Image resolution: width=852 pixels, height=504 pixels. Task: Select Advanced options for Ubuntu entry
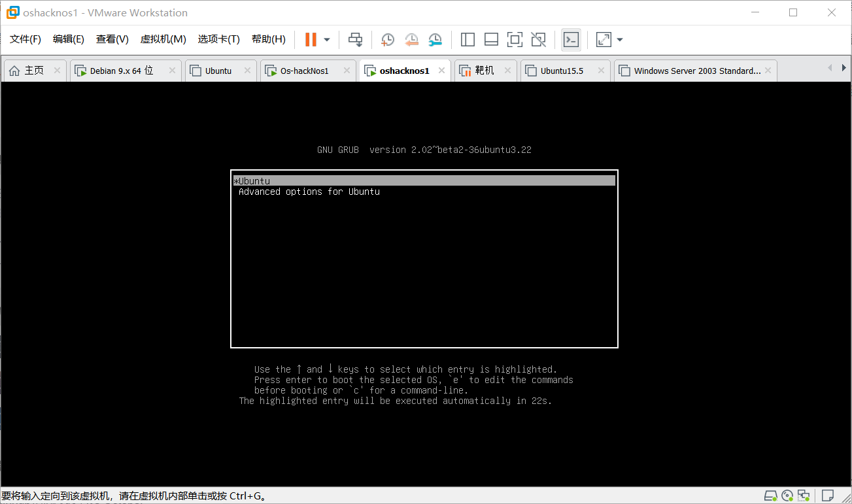tap(309, 192)
